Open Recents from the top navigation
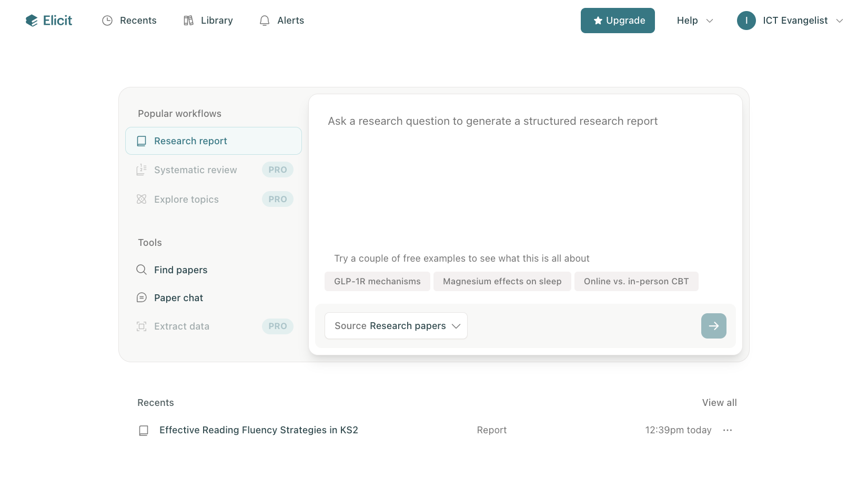 point(129,21)
